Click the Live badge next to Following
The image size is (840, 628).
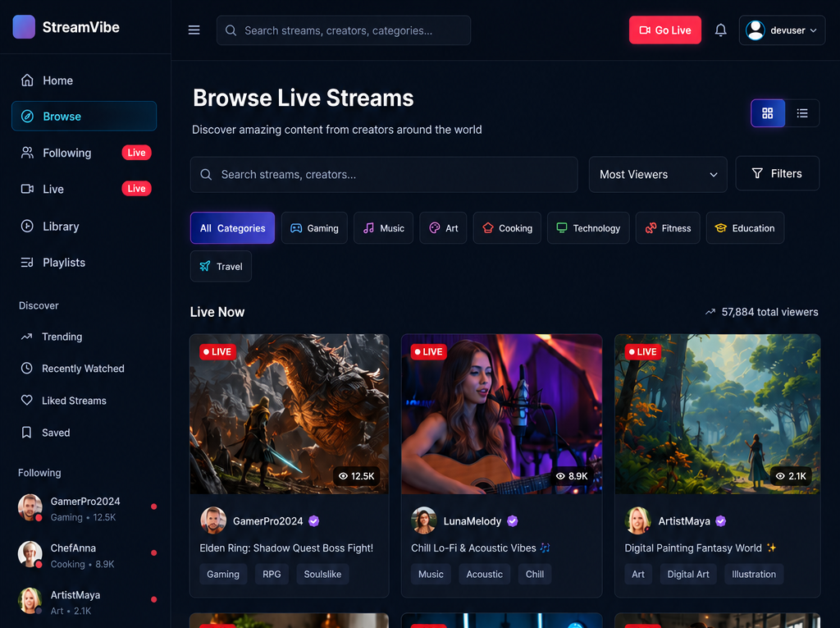tap(137, 153)
